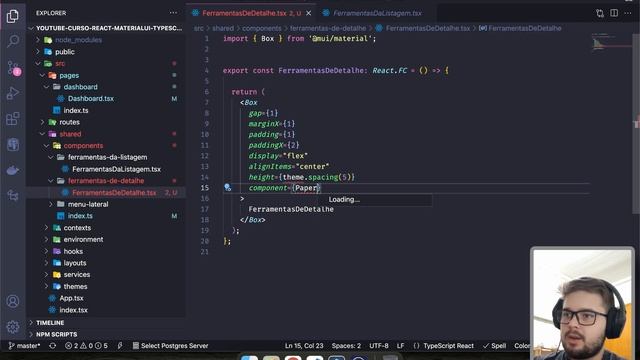
Task: Click the sync changes icon in status bar
Action: [53, 346]
